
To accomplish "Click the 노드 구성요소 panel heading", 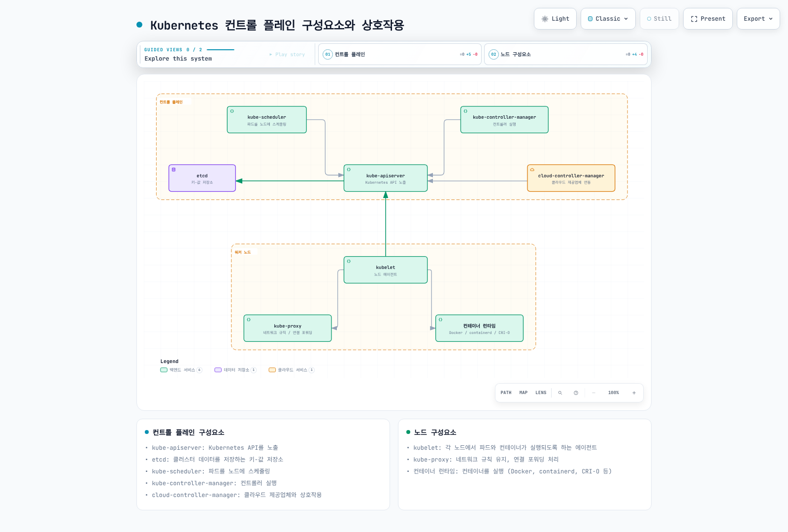I will click(435, 432).
